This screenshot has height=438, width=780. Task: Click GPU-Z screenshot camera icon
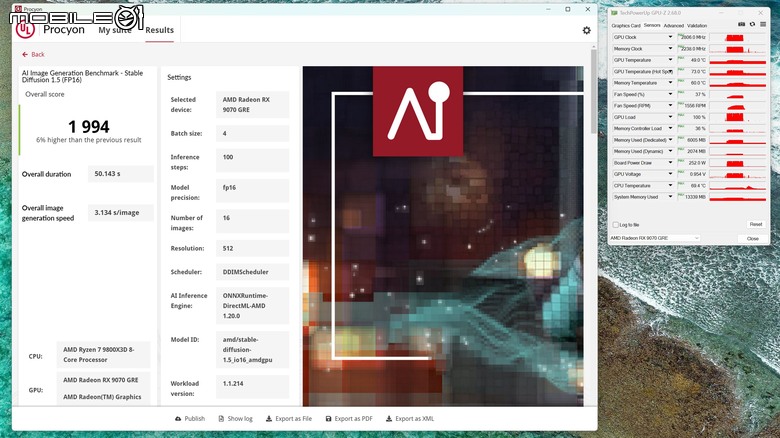tap(741, 24)
